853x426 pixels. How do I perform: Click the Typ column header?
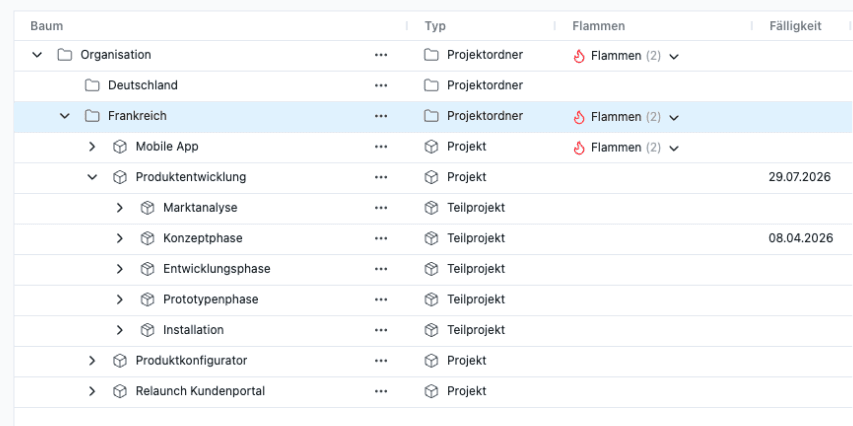[435, 26]
